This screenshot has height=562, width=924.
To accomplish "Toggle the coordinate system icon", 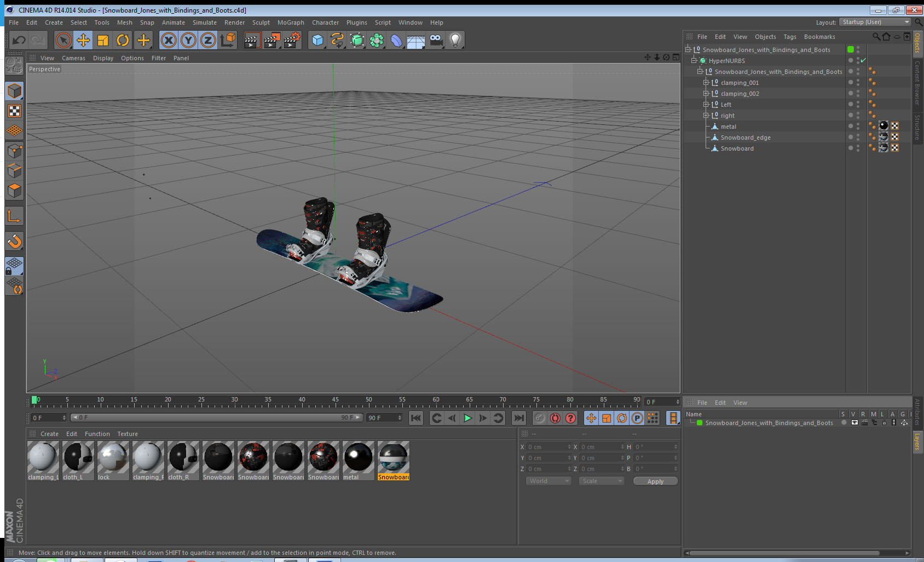I will coord(228,40).
